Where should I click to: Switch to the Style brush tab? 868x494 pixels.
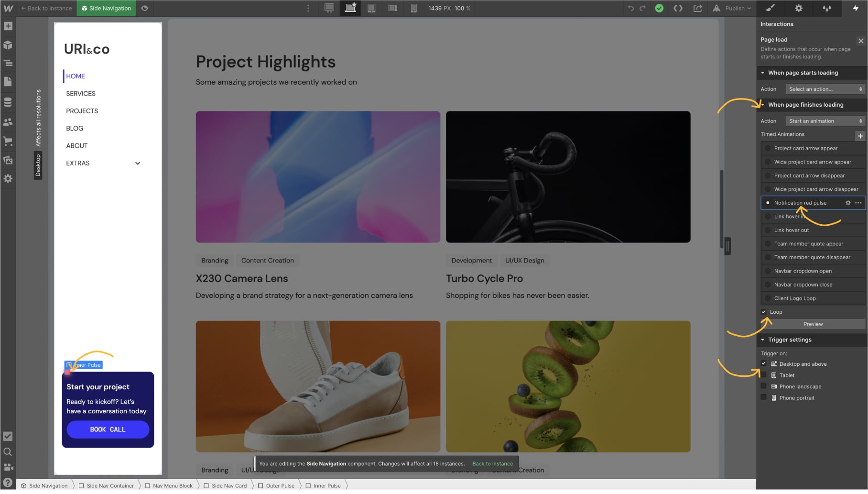(x=770, y=8)
